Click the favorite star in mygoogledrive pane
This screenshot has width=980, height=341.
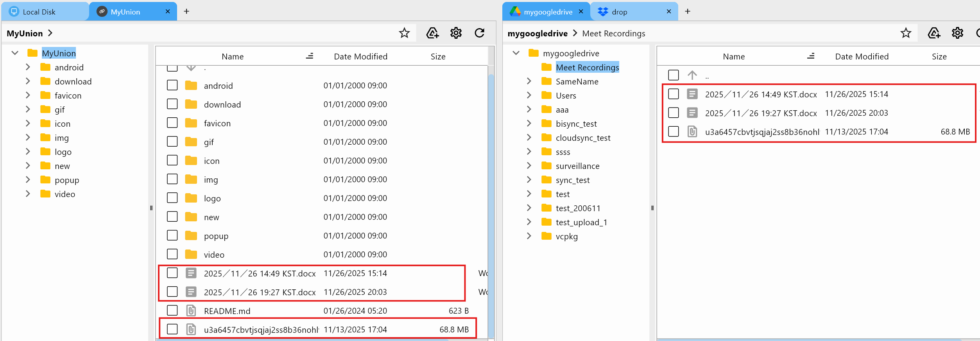pyautogui.click(x=906, y=33)
